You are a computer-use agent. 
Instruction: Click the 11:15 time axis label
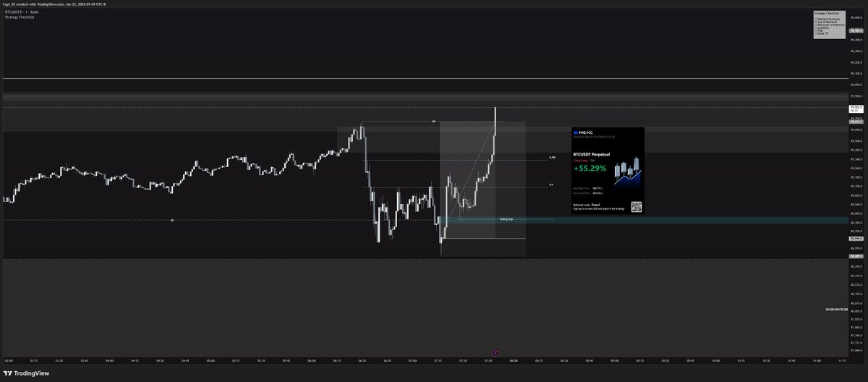[841, 360]
